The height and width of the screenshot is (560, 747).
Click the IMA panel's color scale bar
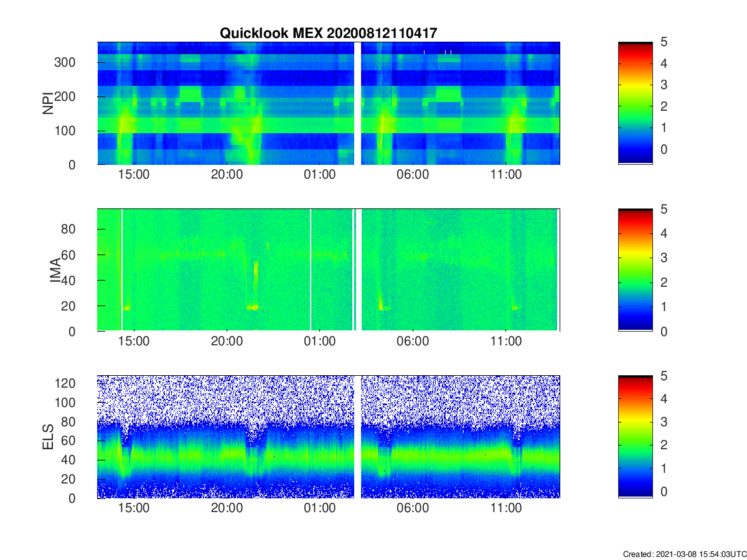click(x=636, y=270)
